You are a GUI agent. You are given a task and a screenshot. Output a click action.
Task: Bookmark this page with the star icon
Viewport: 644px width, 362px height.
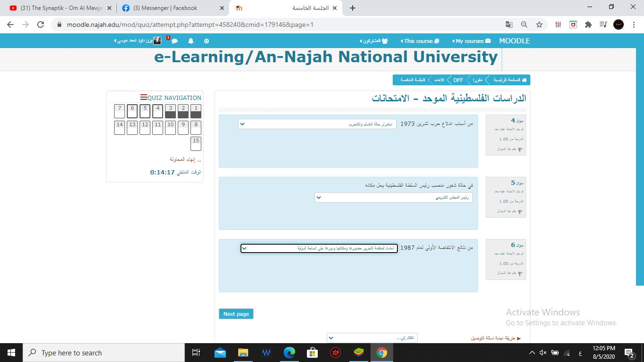(x=539, y=25)
